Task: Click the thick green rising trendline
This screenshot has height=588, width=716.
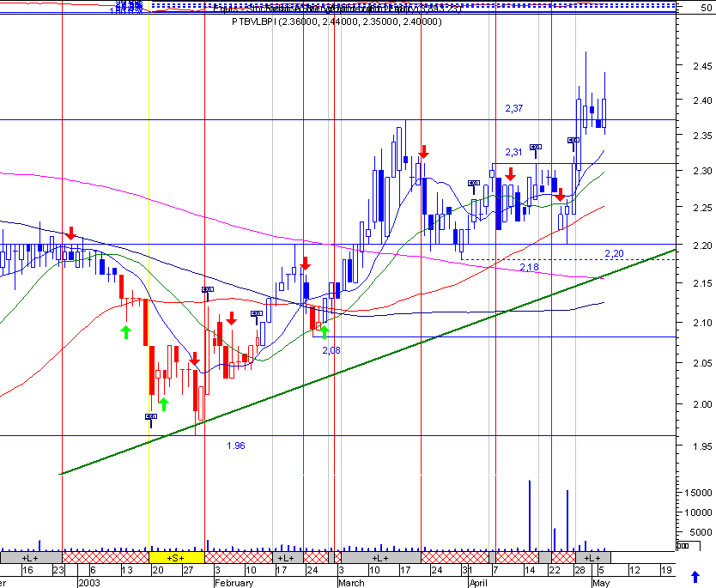Action: (x=368, y=362)
